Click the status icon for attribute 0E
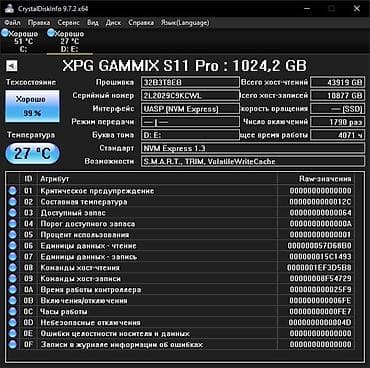 point(13,333)
